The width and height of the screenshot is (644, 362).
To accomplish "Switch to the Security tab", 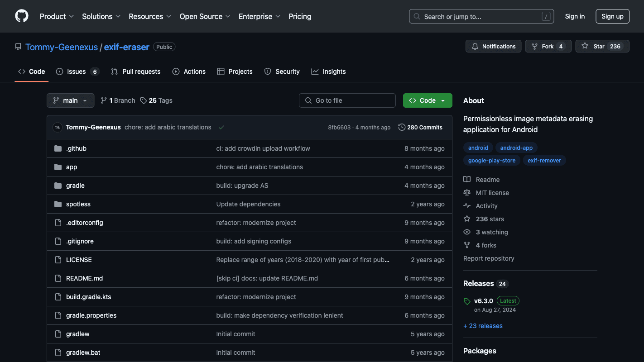I will pos(282,71).
